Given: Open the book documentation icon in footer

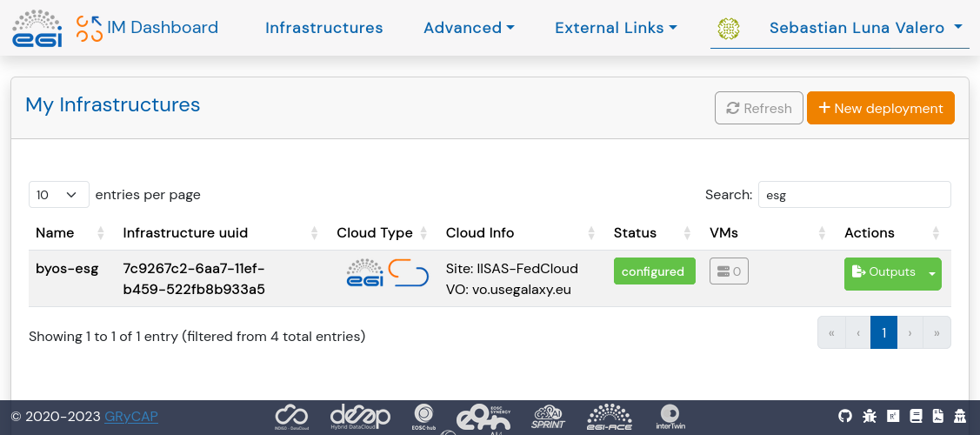Looking at the screenshot, I should 915,417.
